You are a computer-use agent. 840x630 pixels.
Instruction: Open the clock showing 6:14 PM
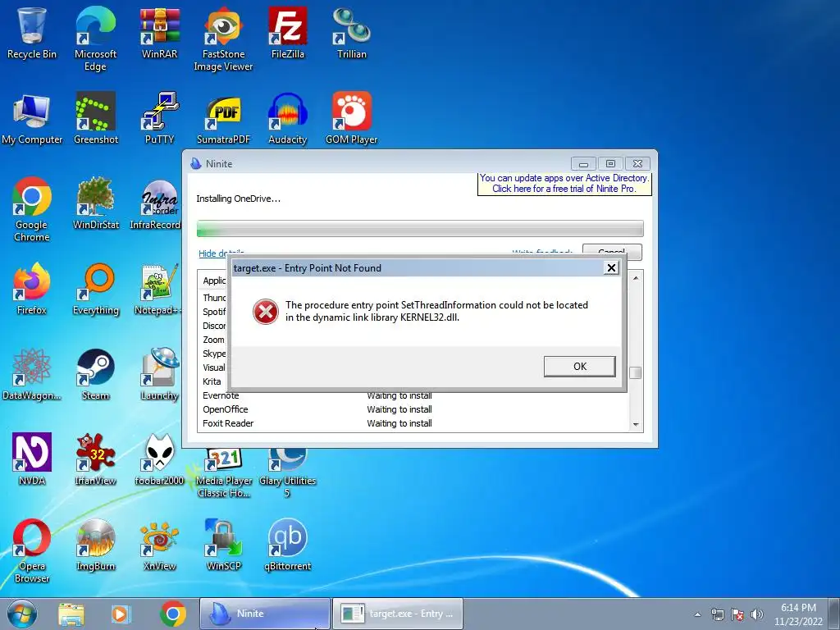pyautogui.click(x=798, y=614)
